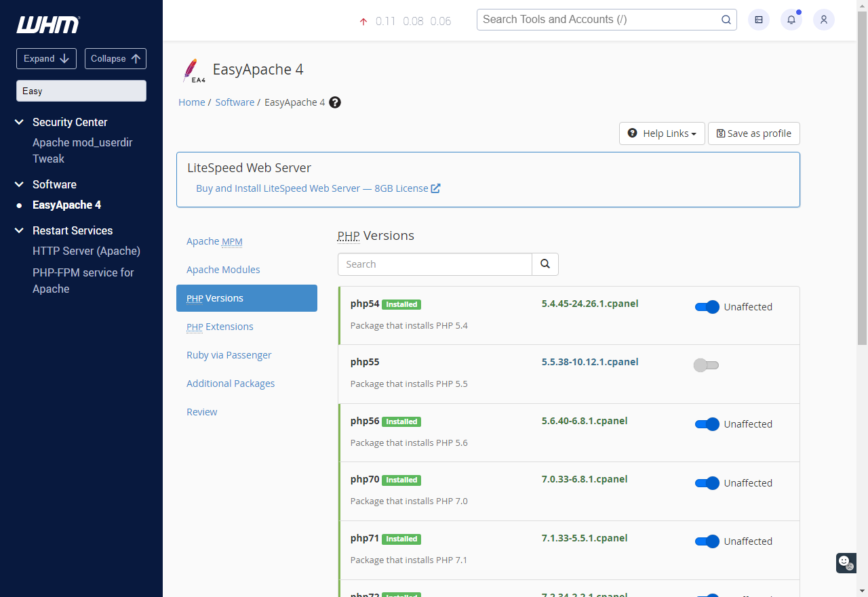Open Buy and Install LiteSpeed Web Server link
The height and width of the screenshot is (597, 868).
318,188
